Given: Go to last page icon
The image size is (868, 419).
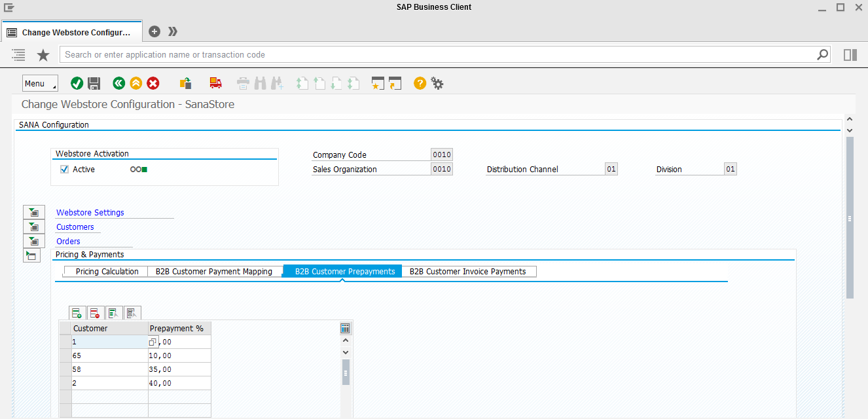Looking at the screenshot, I should pyautogui.click(x=353, y=83).
